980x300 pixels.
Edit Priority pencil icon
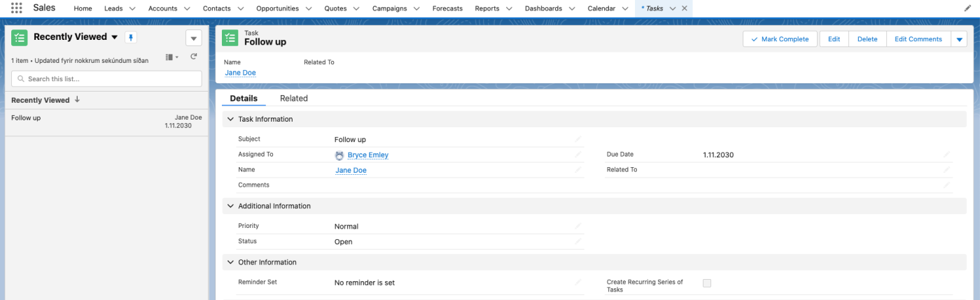pos(578,226)
